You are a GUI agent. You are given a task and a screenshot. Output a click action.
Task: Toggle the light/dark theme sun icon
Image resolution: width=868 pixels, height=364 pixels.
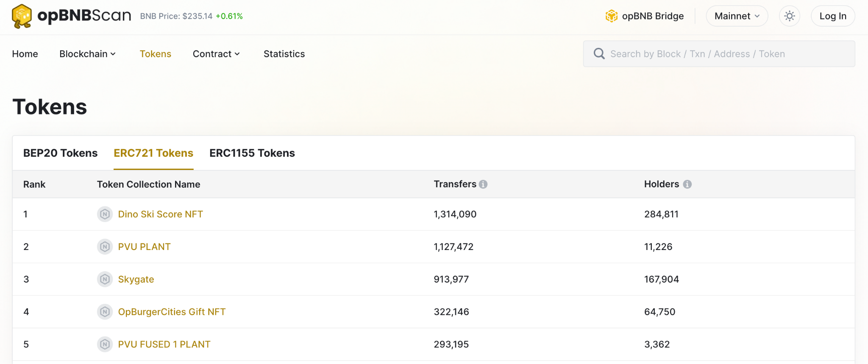pos(789,16)
